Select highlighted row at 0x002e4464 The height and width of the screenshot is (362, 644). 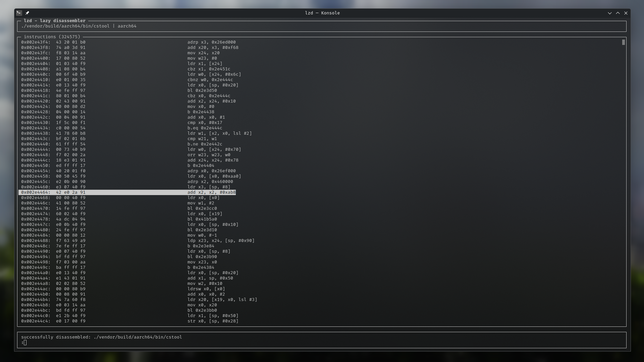tap(127, 192)
